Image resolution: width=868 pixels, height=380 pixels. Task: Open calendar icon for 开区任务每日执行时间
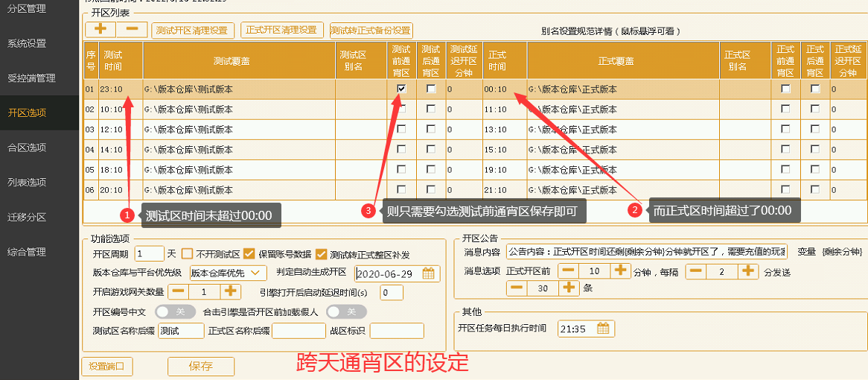[x=603, y=329]
